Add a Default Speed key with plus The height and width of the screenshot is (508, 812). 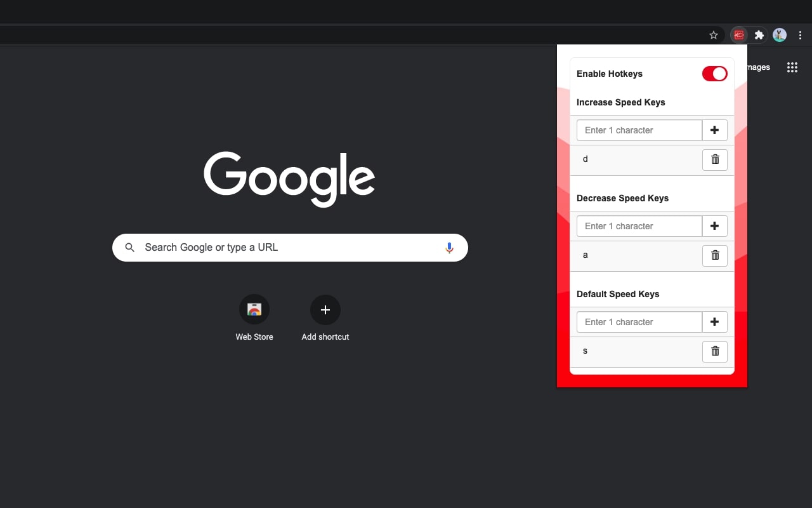(x=715, y=322)
